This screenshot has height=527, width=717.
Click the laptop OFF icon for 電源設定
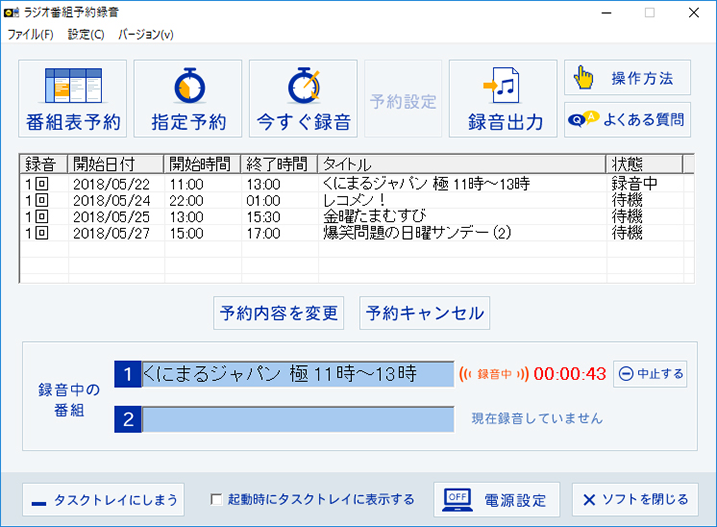coord(458,500)
